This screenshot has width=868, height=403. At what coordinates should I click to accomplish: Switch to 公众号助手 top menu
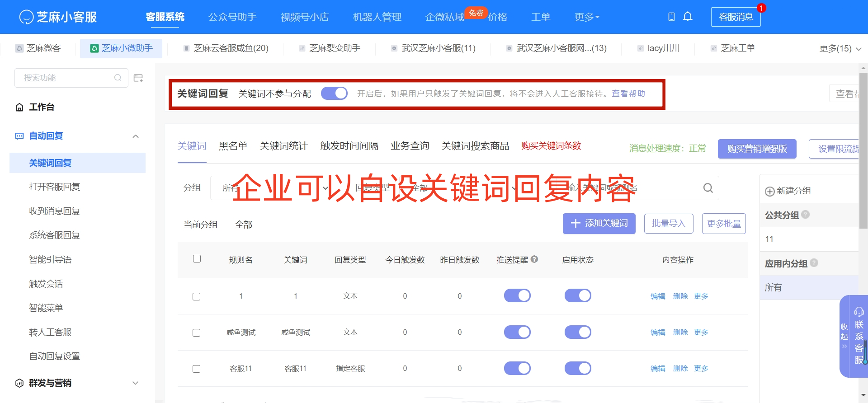click(x=232, y=17)
